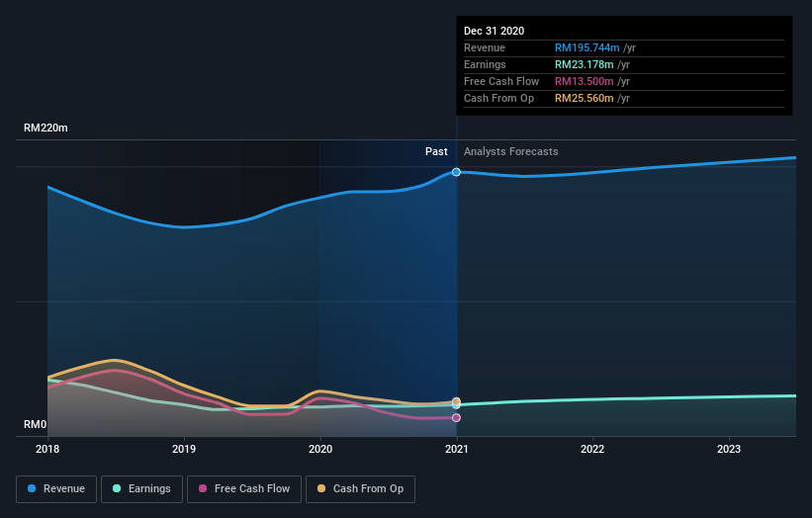Viewport: 812px width, 518px height.
Task: Click the 2023 x-axis label
Action: [729, 449]
